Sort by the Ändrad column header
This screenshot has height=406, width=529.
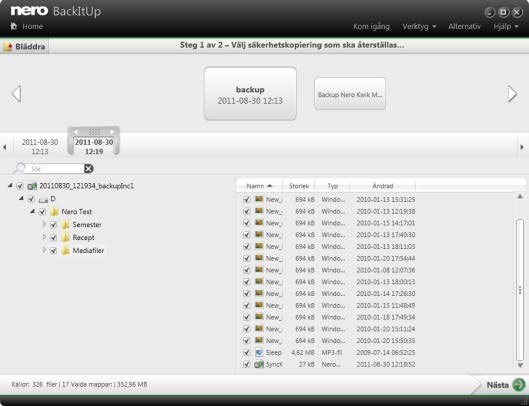coord(383,186)
